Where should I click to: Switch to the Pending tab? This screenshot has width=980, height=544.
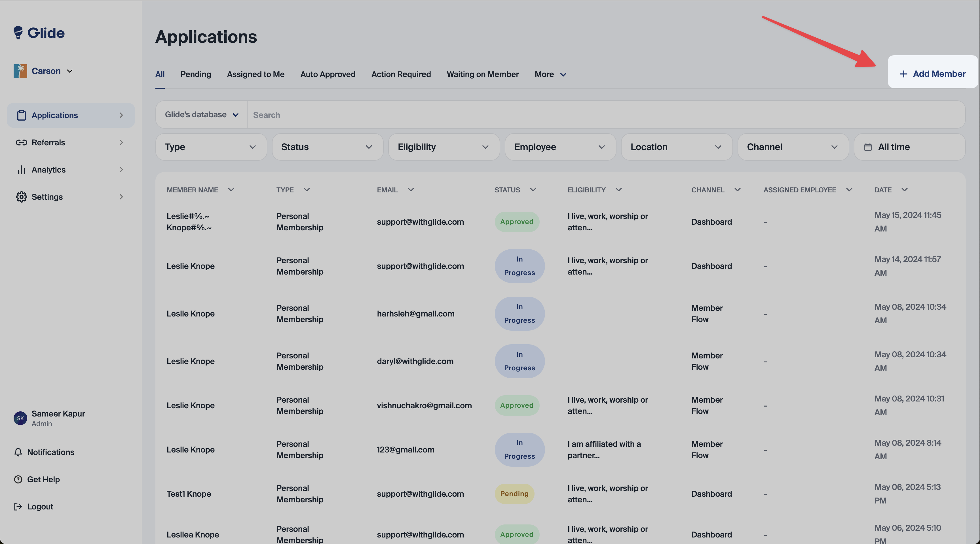[196, 75]
